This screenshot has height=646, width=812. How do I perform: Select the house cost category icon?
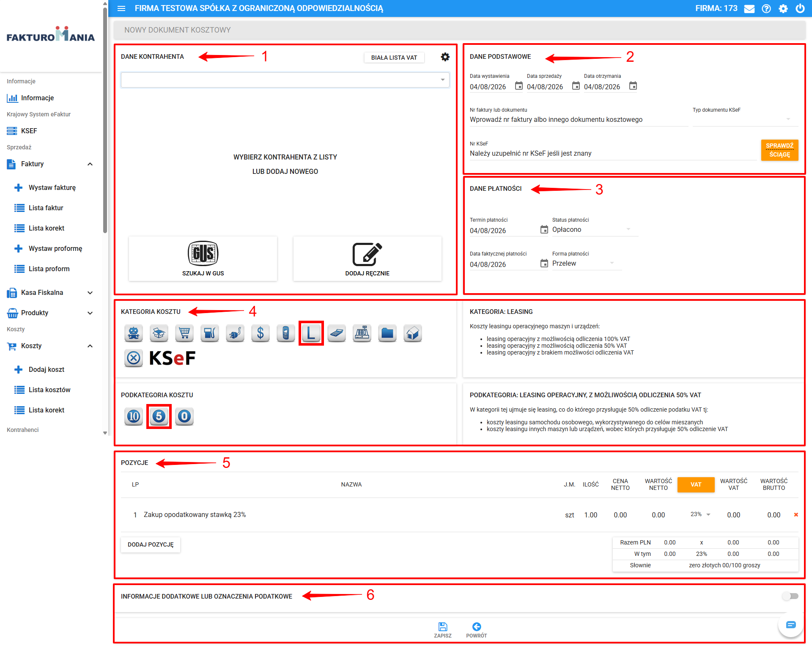coord(413,333)
